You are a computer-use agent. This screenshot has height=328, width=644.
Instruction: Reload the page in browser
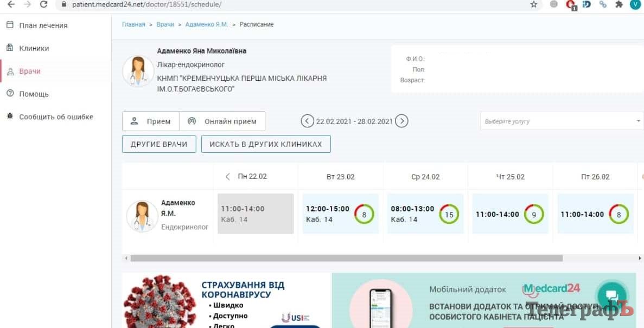[x=44, y=4]
